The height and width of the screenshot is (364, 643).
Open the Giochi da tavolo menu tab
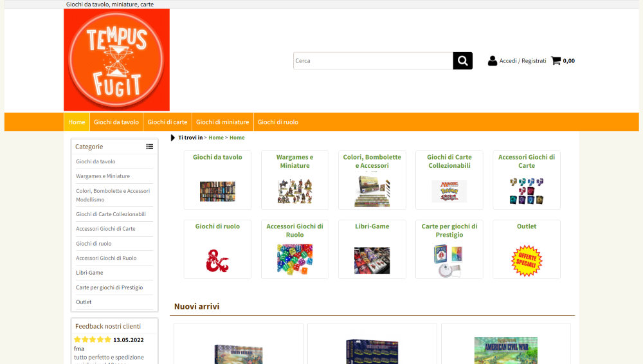[116, 122]
